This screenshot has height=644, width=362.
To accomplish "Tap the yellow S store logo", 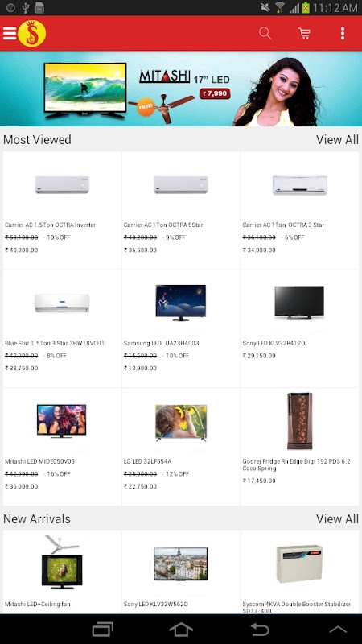I will [x=32, y=34].
